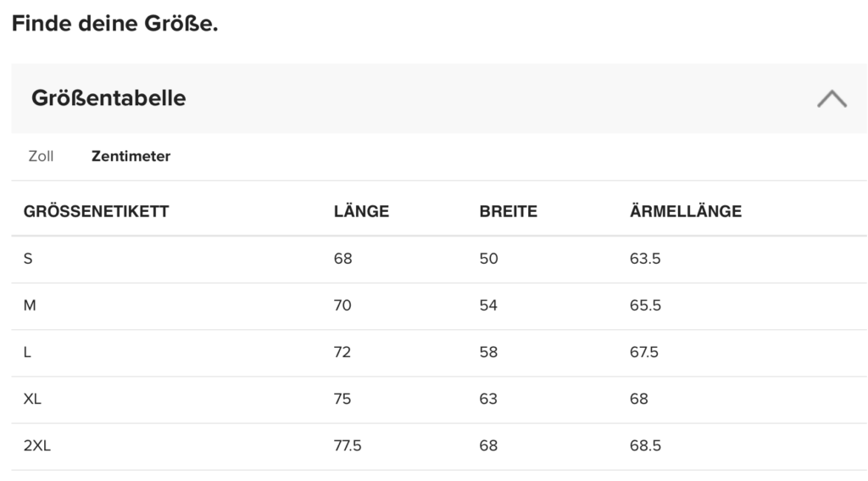The image size is (868, 481).
Task: Select the size XL row label
Action: click(33, 399)
